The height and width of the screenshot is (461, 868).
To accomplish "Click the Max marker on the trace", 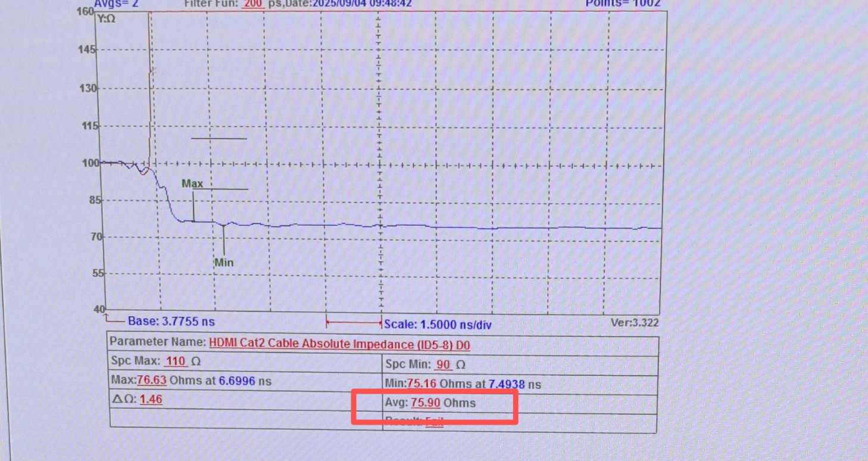I will 192,184.
